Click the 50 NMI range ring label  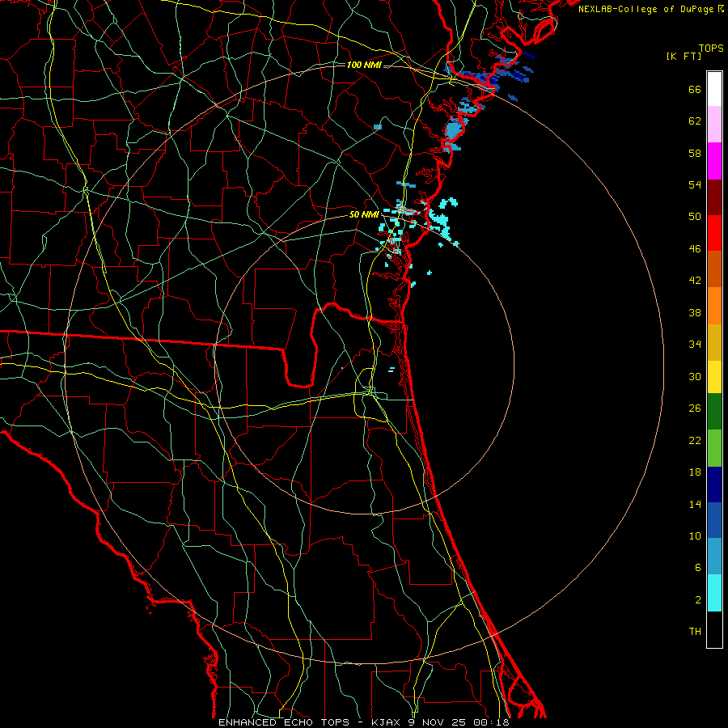coord(365,214)
